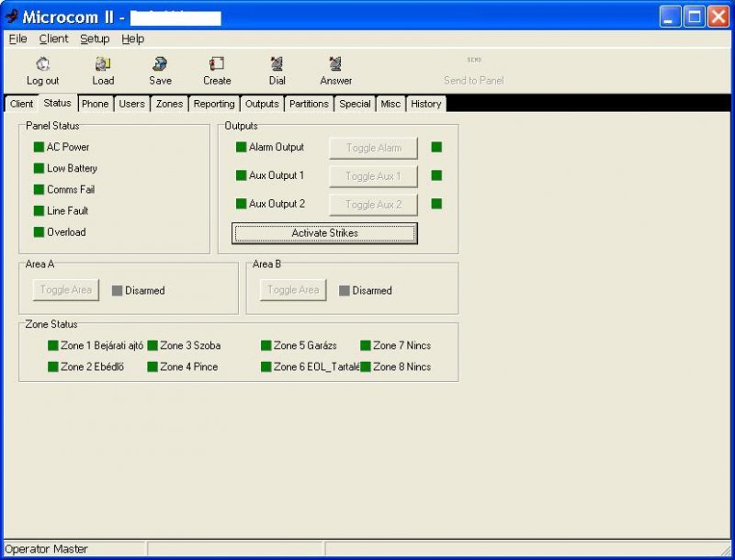Select the Status tab
735x560 pixels.
57,103
